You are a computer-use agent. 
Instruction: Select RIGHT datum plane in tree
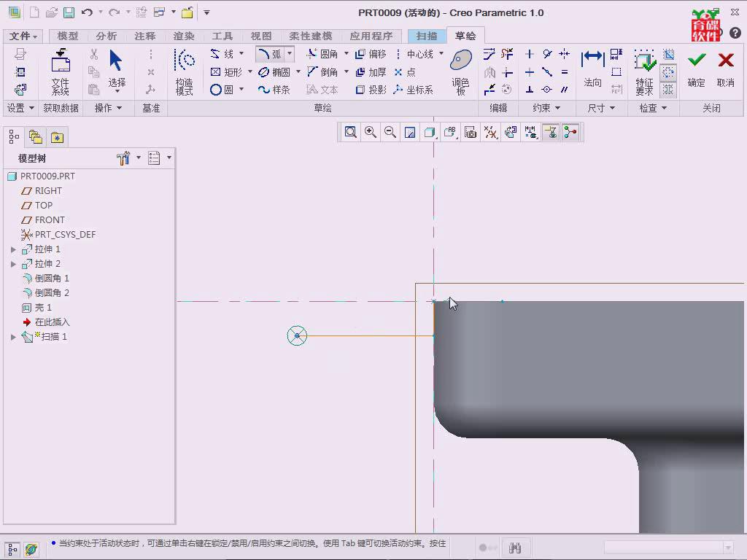42,191
